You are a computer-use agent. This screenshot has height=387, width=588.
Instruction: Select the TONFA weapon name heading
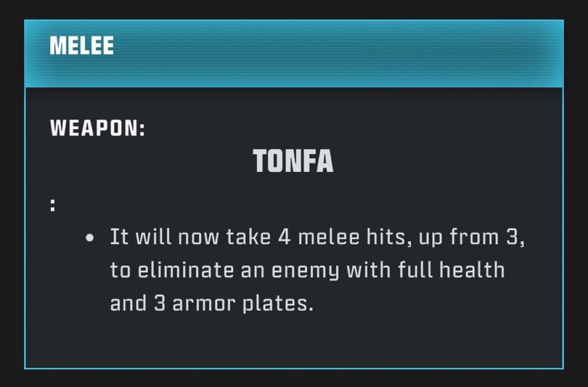pyautogui.click(x=293, y=161)
